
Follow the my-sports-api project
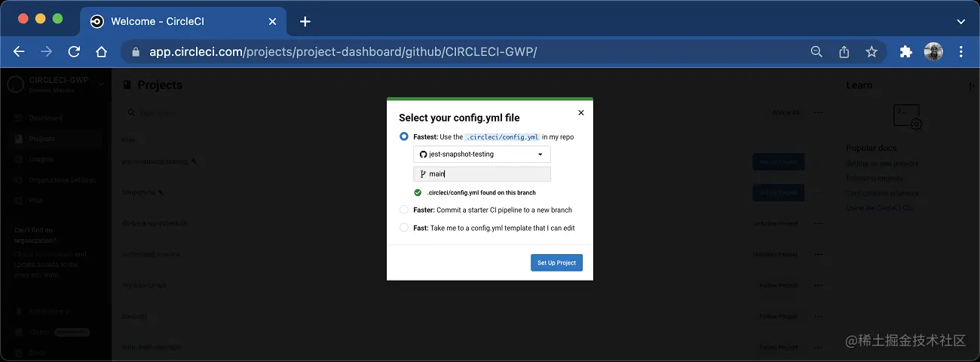[x=778, y=286]
